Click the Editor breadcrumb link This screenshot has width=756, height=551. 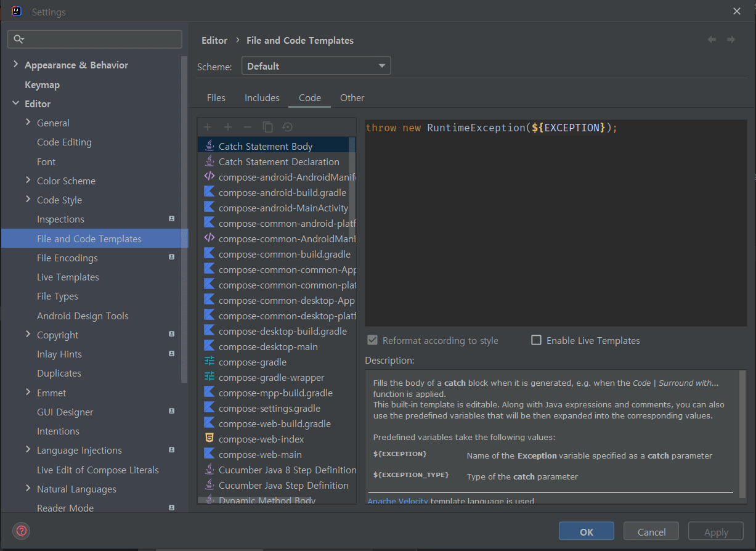click(x=214, y=40)
